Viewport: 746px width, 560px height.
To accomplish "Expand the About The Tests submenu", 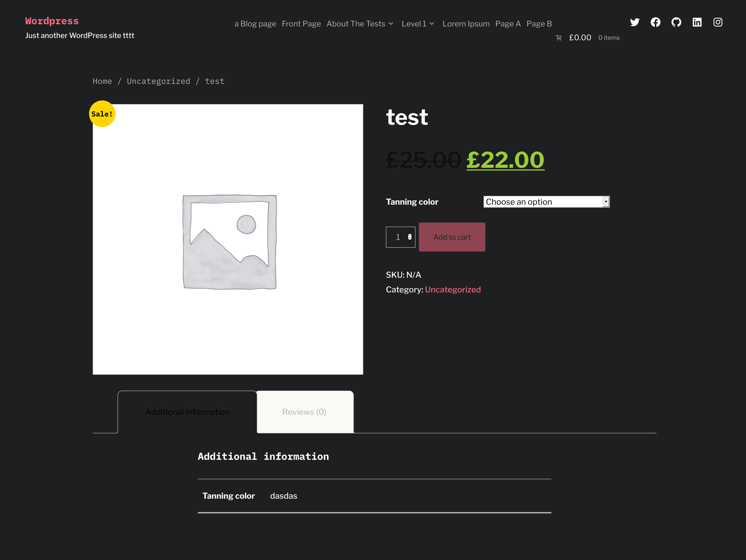I will [391, 24].
